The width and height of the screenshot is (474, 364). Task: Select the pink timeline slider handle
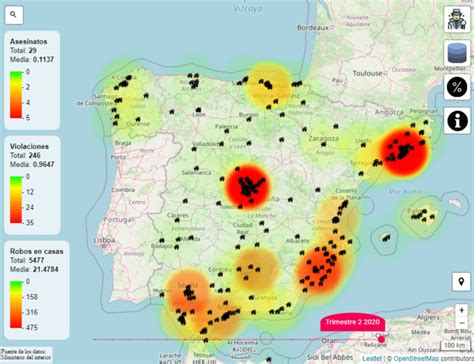coord(382,339)
